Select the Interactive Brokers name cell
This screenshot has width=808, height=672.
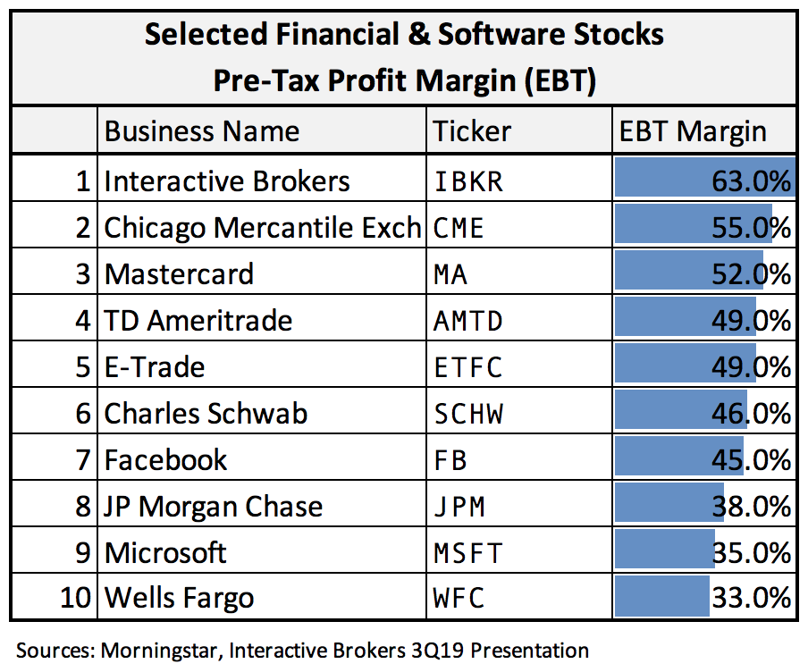(262, 178)
